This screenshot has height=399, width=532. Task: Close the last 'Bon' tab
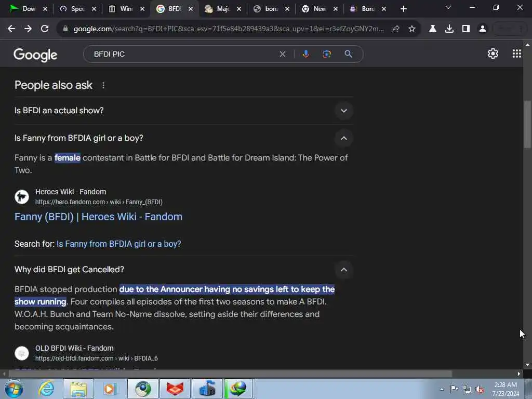coord(384,9)
